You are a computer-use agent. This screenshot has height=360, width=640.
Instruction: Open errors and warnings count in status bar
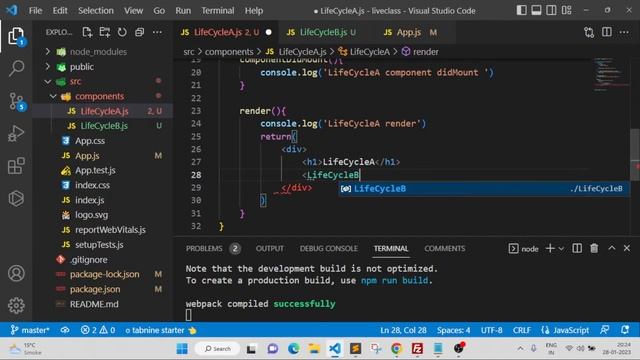pos(98,330)
